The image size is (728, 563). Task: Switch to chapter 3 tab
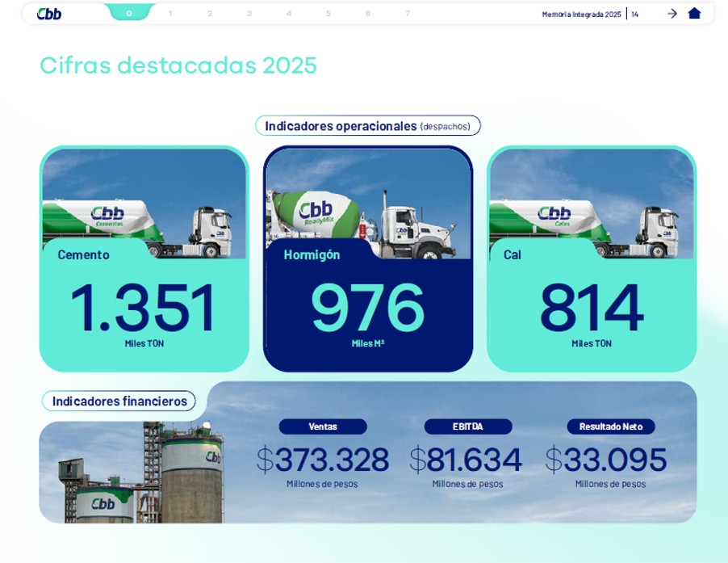(x=249, y=14)
